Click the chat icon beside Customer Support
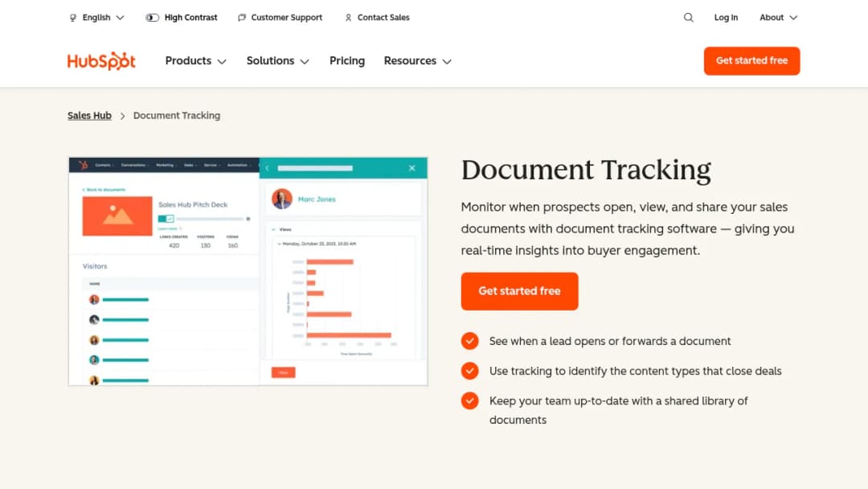The height and width of the screenshot is (489, 868). (241, 18)
